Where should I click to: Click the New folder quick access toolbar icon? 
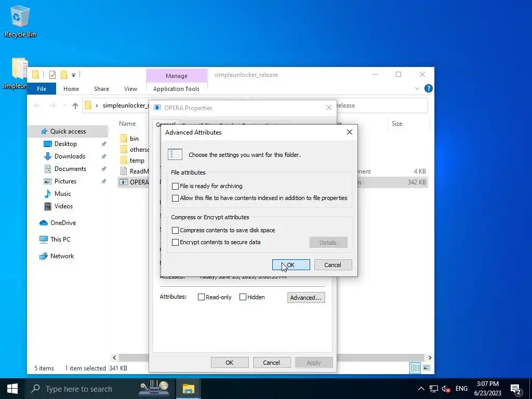click(x=64, y=74)
